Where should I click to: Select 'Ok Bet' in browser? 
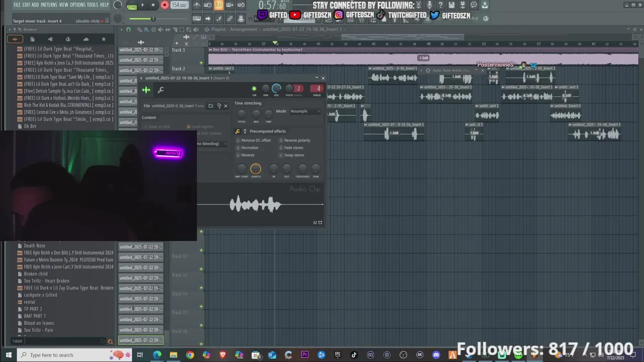30,126
